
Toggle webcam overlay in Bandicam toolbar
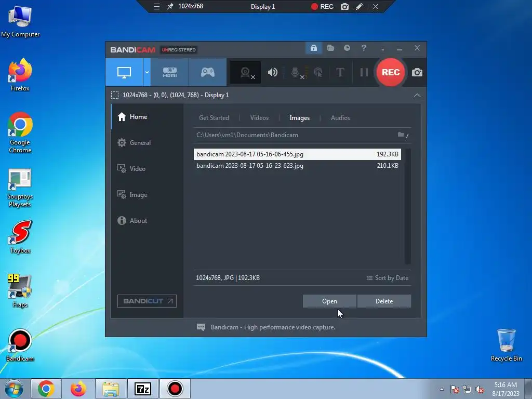click(x=245, y=72)
